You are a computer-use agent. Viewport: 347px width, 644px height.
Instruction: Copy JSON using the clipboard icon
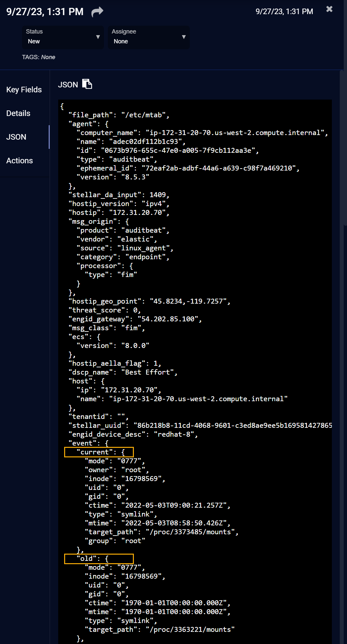point(87,84)
